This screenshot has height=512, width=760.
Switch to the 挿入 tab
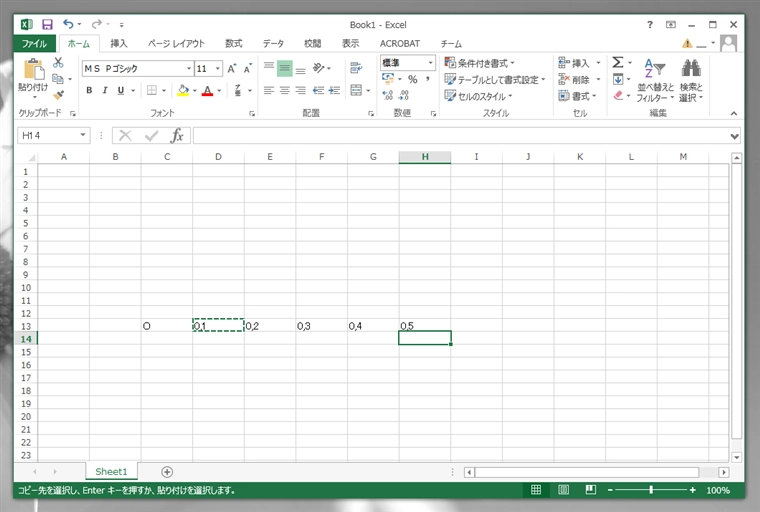point(119,44)
